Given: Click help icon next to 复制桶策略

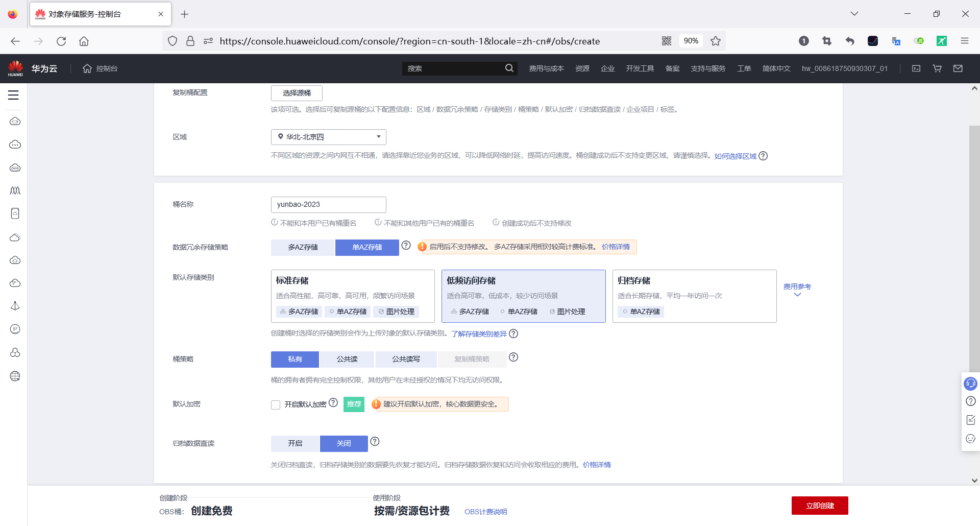Looking at the screenshot, I should 514,357.
